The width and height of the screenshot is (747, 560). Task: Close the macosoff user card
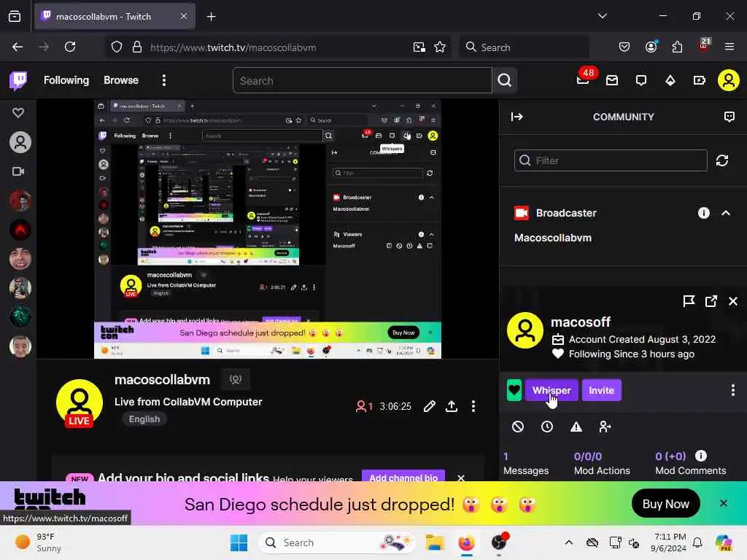[x=733, y=301]
